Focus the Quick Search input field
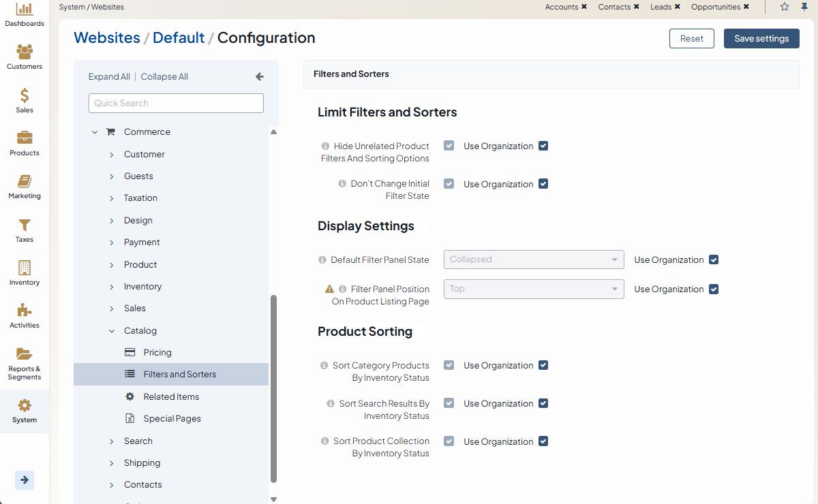Viewport: 818px width, 504px height. pos(176,103)
